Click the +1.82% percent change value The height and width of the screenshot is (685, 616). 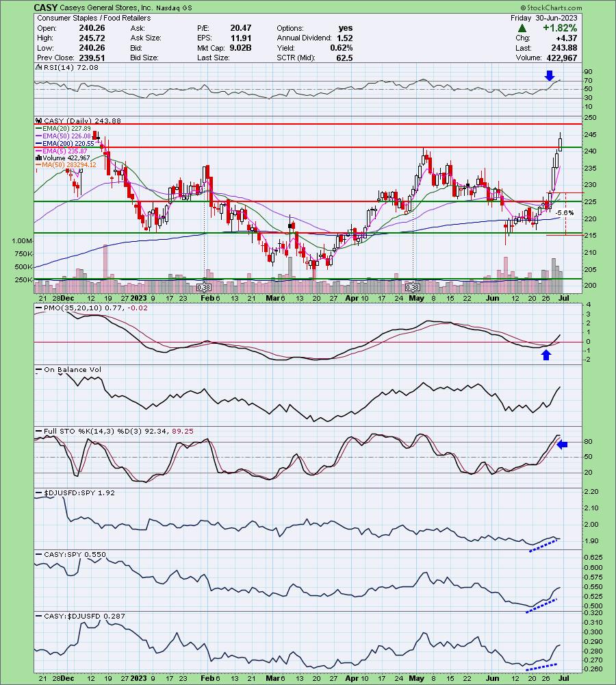pos(560,28)
